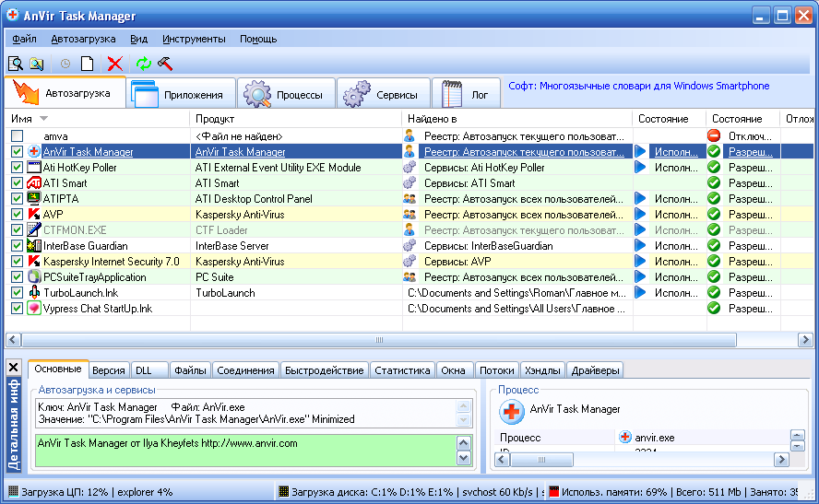
Task: Open the Драйверы detail tab
Action: (595, 370)
